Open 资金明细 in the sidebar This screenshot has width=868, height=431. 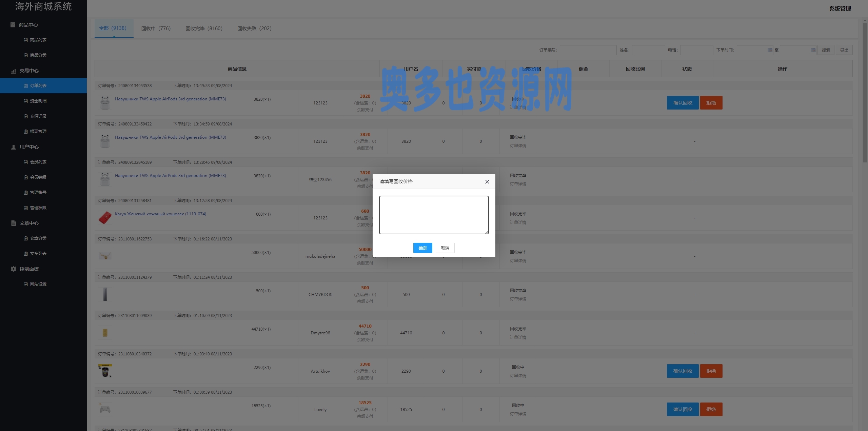click(x=38, y=101)
